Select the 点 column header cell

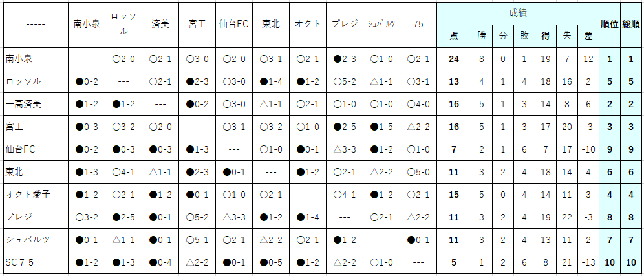453,36
